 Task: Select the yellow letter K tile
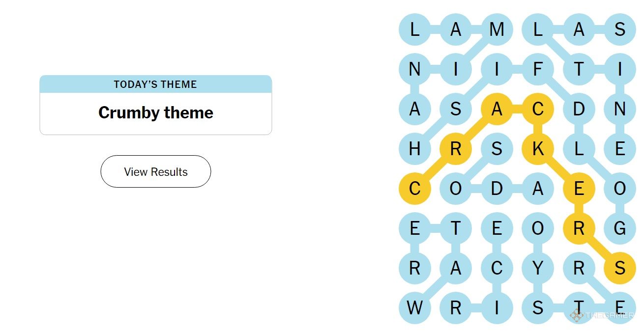tap(538, 148)
